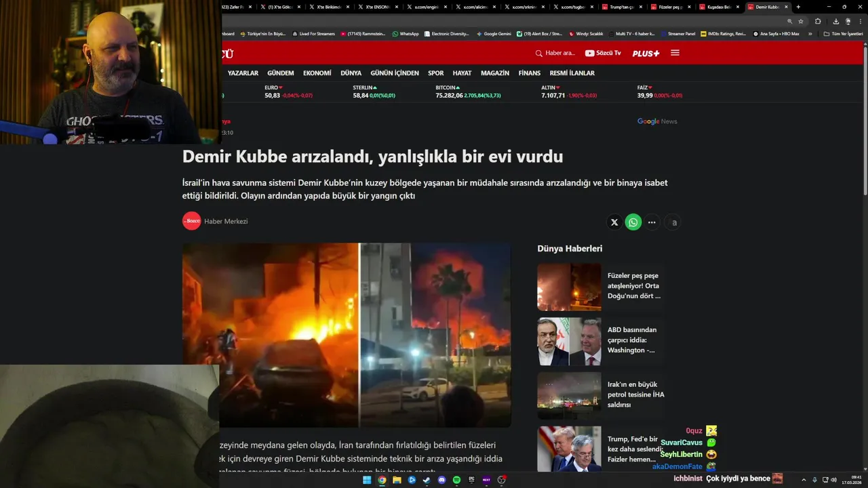Open SPOR section
The height and width of the screenshot is (488, 868).
coord(436,73)
